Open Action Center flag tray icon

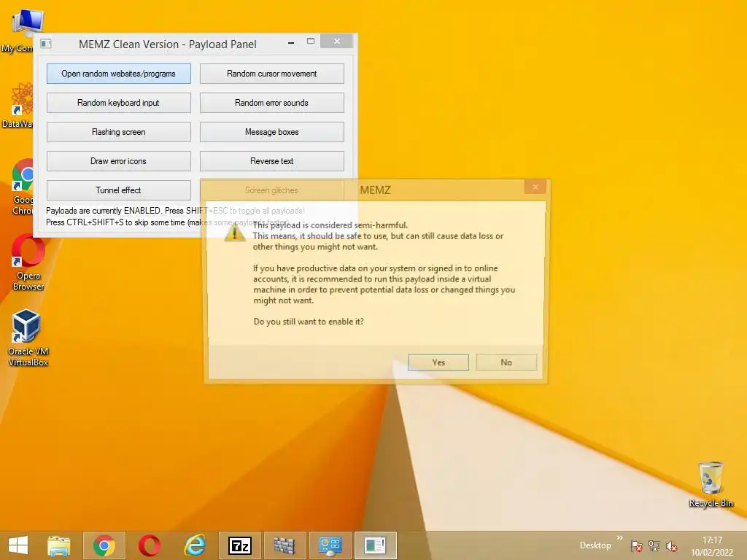pyautogui.click(x=636, y=546)
